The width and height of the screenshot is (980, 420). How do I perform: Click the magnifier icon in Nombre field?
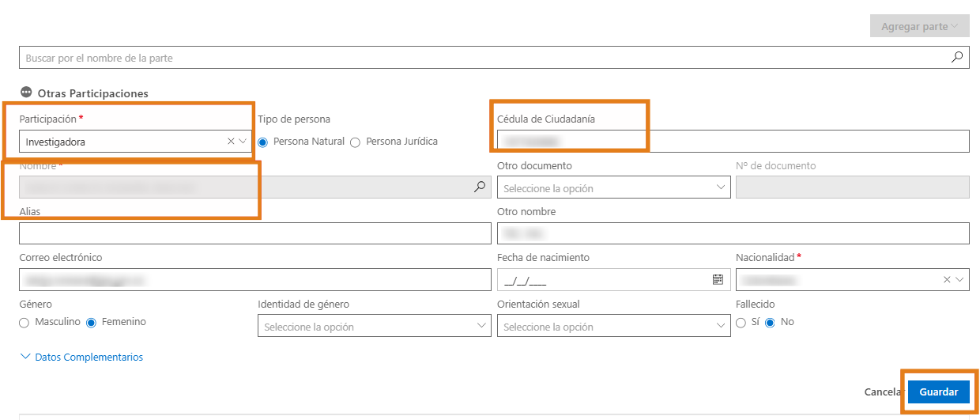(480, 187)
